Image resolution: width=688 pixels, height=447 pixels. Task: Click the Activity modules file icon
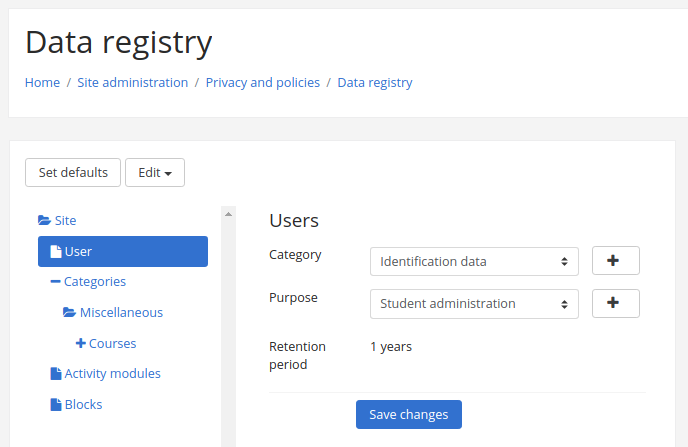tap(56, 374)
